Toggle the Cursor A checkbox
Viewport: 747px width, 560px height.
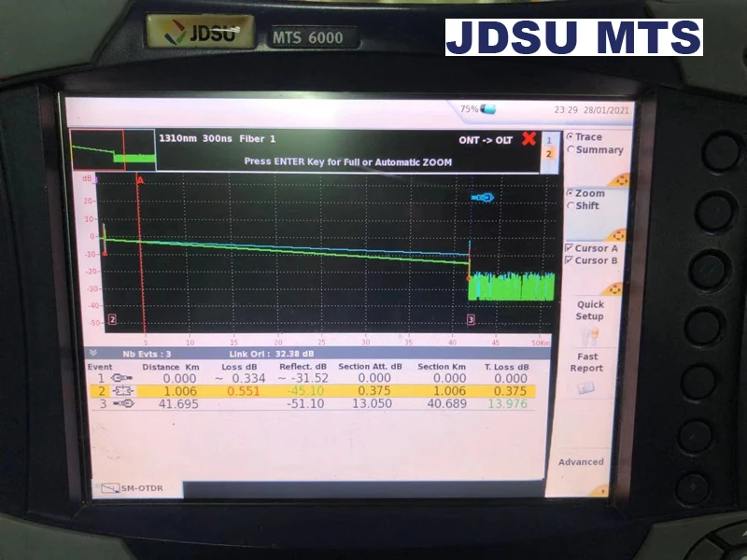tap(591, 248)
